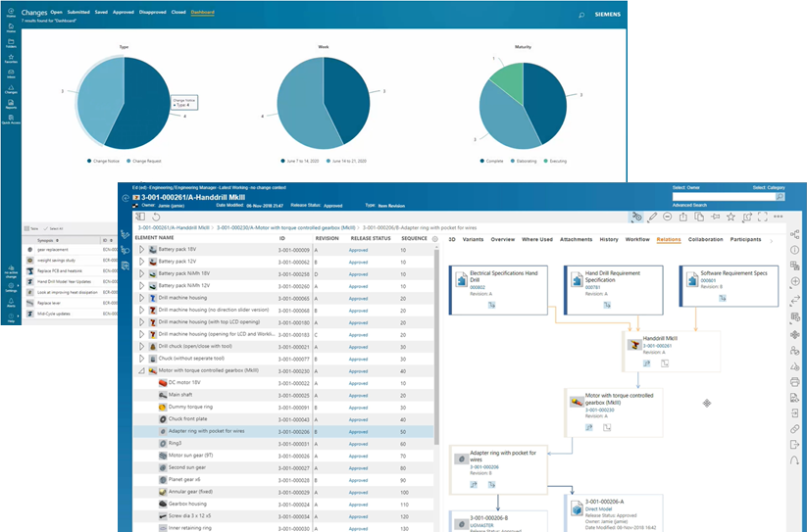This screenshot has width=807, height=532.
Task: Open the Workflow tab
Action: pyautogui.click(x=637, y=239)
